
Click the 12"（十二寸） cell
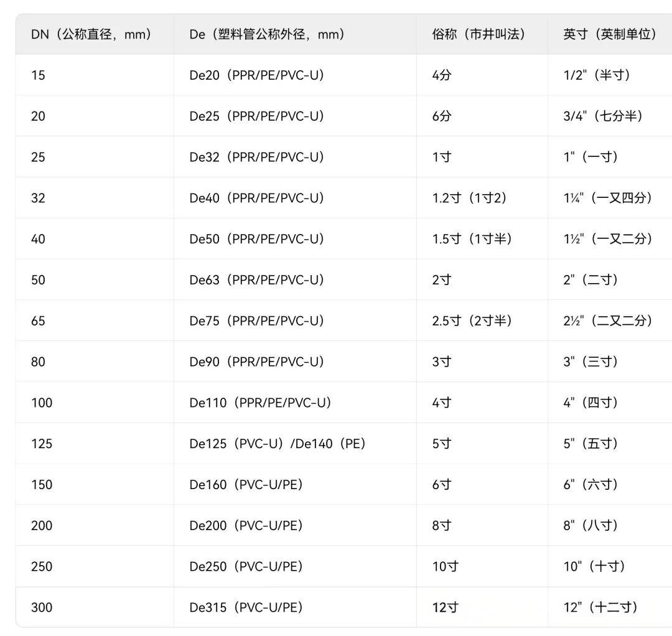click(600, 607)
